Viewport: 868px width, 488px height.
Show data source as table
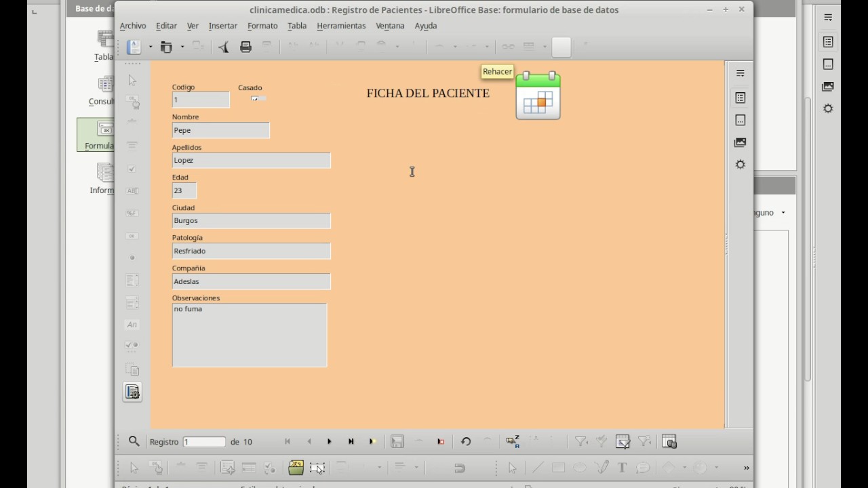(x=669, y=441)
